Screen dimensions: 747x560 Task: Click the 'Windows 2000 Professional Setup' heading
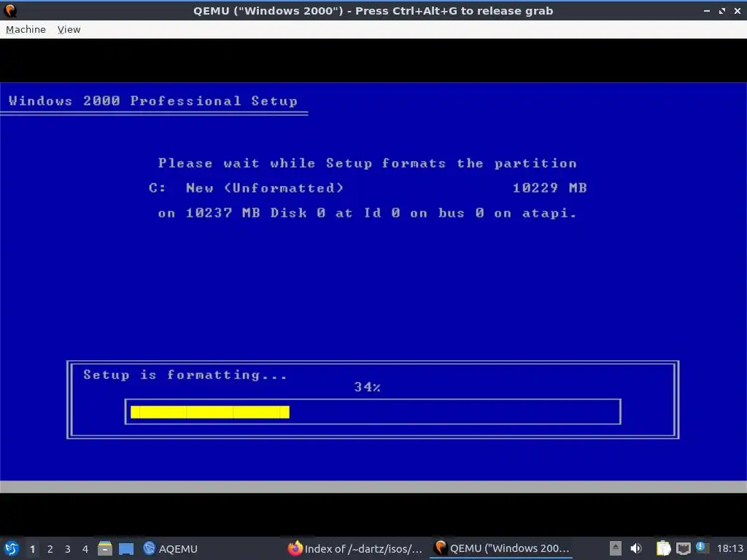[x=153, y=101]
